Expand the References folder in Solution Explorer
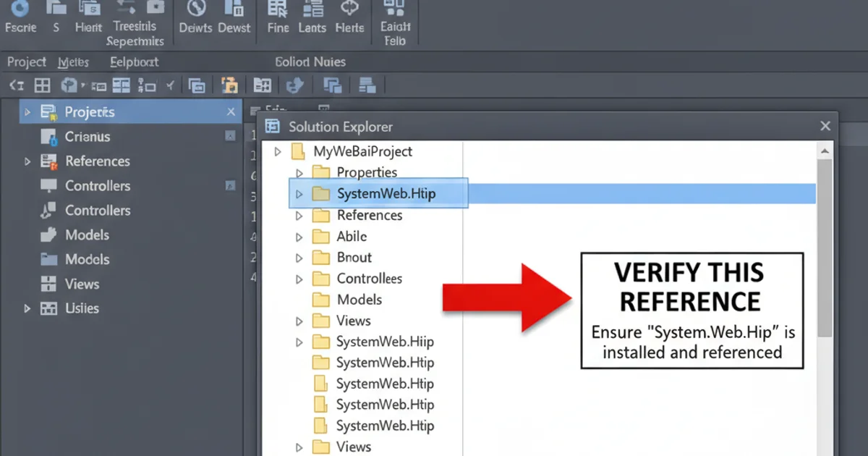The image size is (868, 456). (298, 215)
